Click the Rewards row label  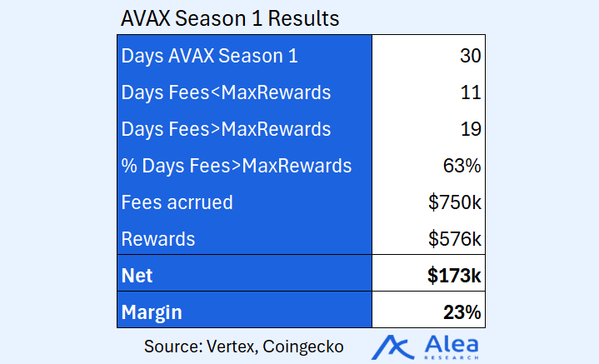158,239
